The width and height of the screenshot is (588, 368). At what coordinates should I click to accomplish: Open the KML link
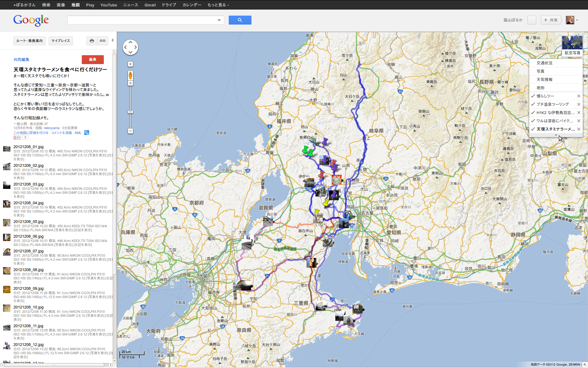point(78,133)
